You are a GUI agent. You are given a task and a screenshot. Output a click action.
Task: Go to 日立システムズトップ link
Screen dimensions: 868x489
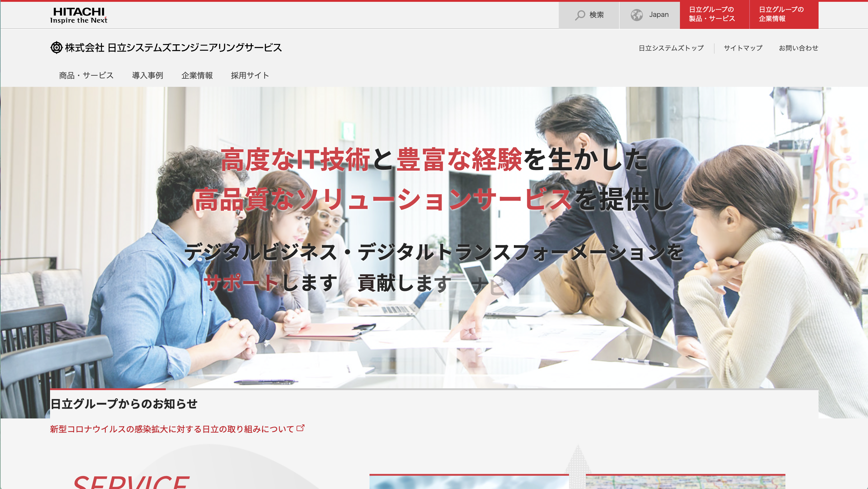[671, 48]
